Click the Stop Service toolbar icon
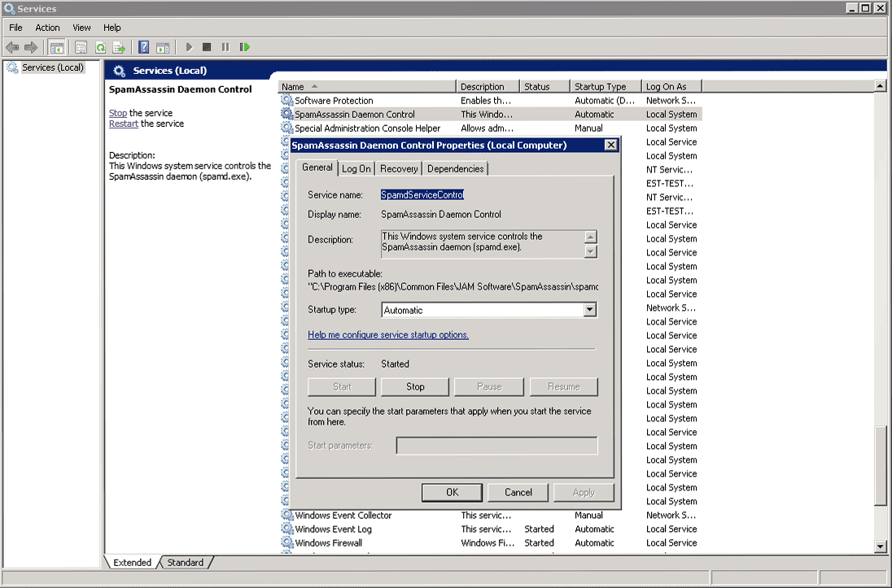The height and width of the screenshot is (588, 892). pyautogui.click(x=207, y=48)
